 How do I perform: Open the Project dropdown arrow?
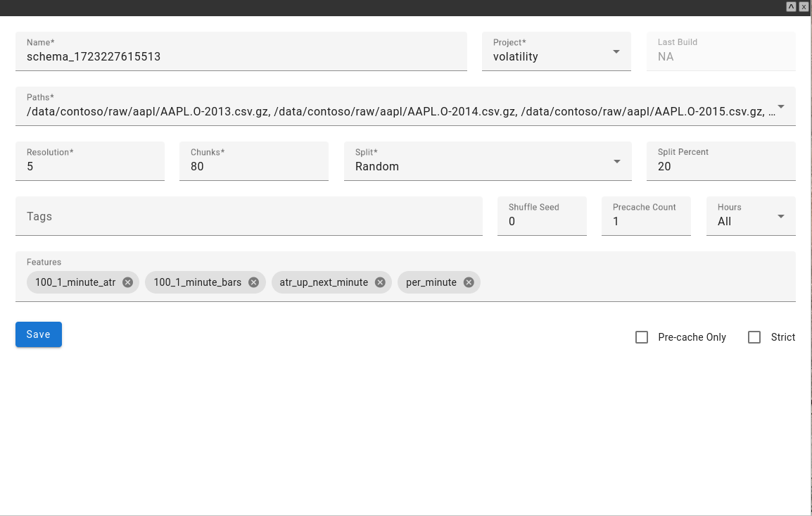click(616, 51)
